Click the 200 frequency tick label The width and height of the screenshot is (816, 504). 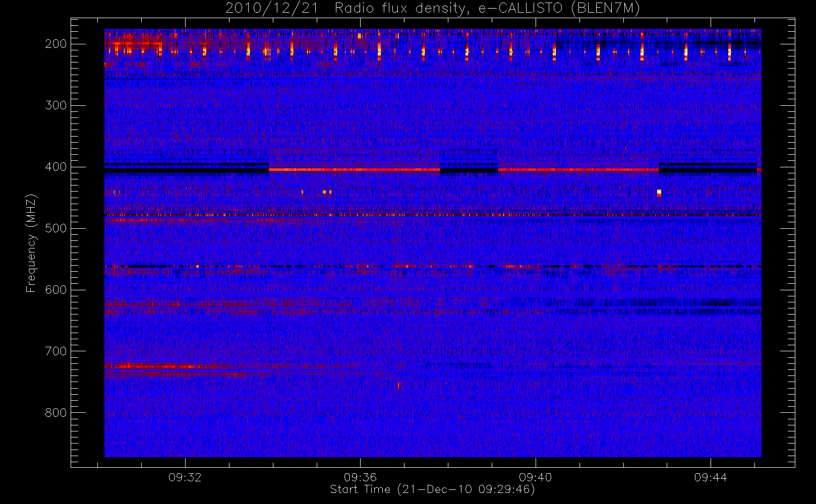(56, 44)
